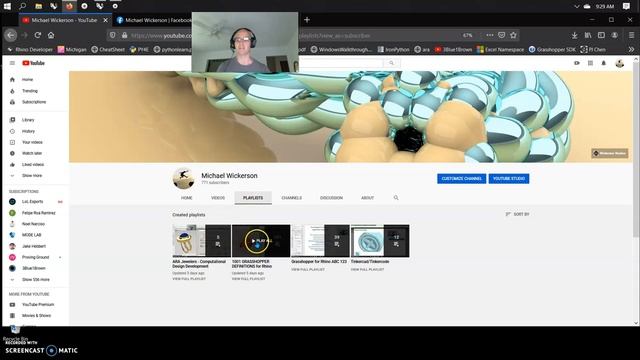Open Windows action center notifications
640x360 pixels.
pos(627,6)
